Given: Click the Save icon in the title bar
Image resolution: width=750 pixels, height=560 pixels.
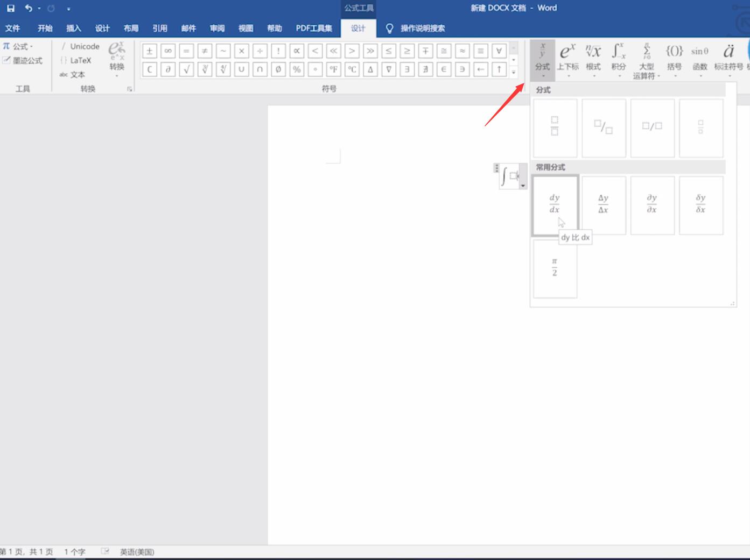Looking at the screenshot, I should tap(10, 8).
